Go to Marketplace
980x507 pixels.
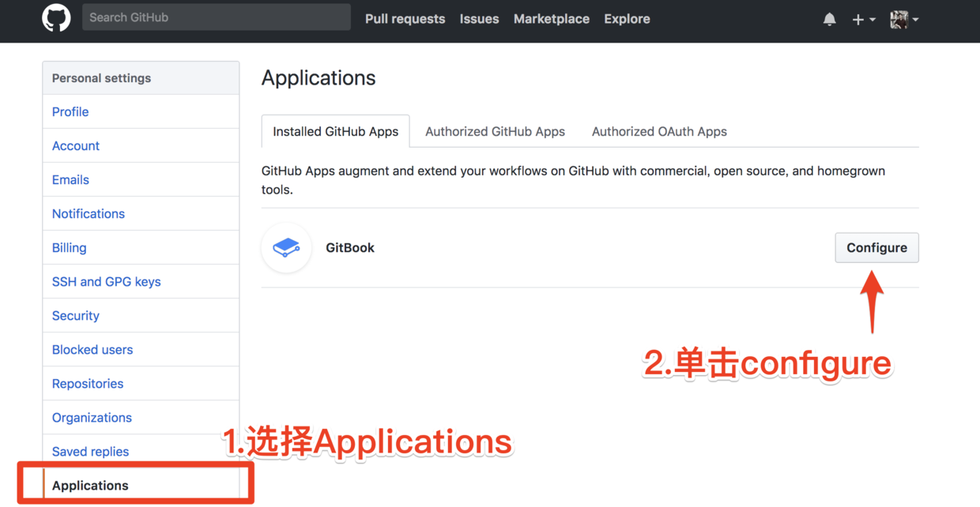(552, 19)
